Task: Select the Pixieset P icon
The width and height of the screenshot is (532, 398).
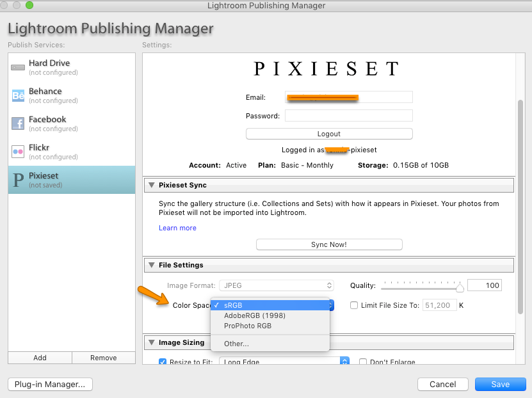Action: [19, 180]
